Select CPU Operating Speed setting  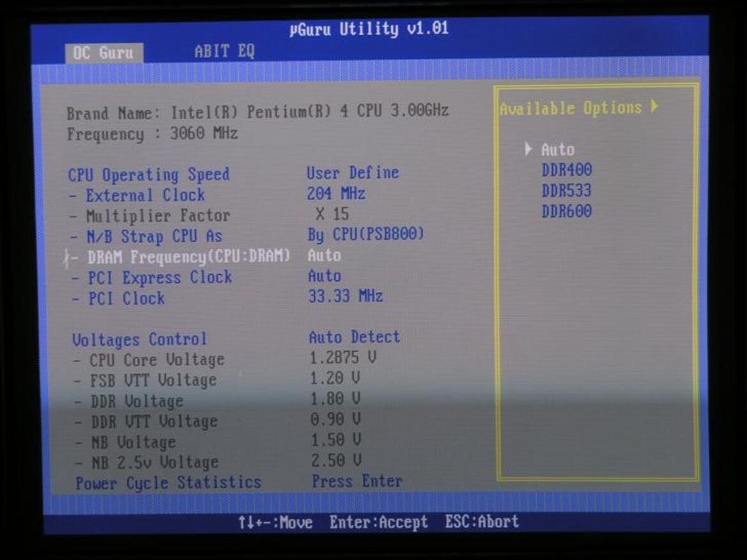(x=149, y=175)
